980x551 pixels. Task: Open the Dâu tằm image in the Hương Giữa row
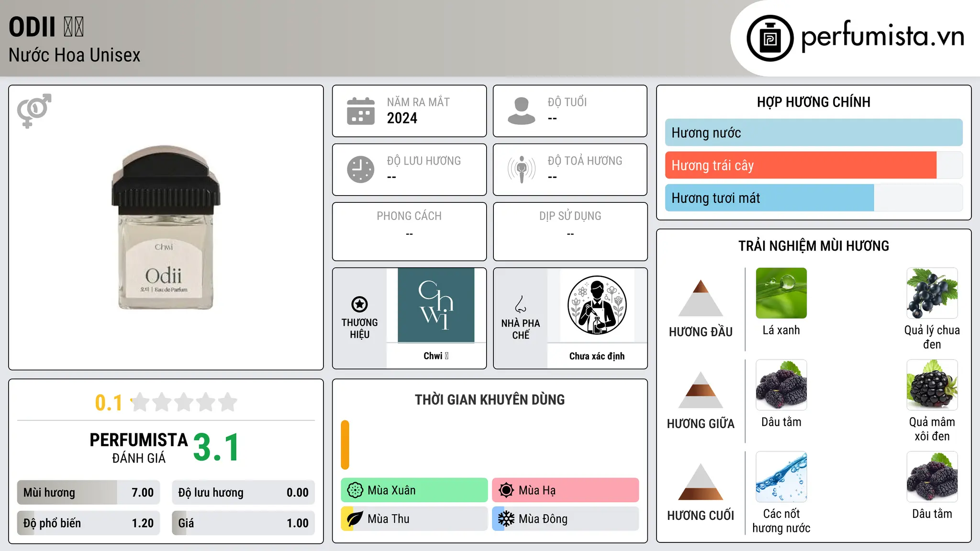781,385
